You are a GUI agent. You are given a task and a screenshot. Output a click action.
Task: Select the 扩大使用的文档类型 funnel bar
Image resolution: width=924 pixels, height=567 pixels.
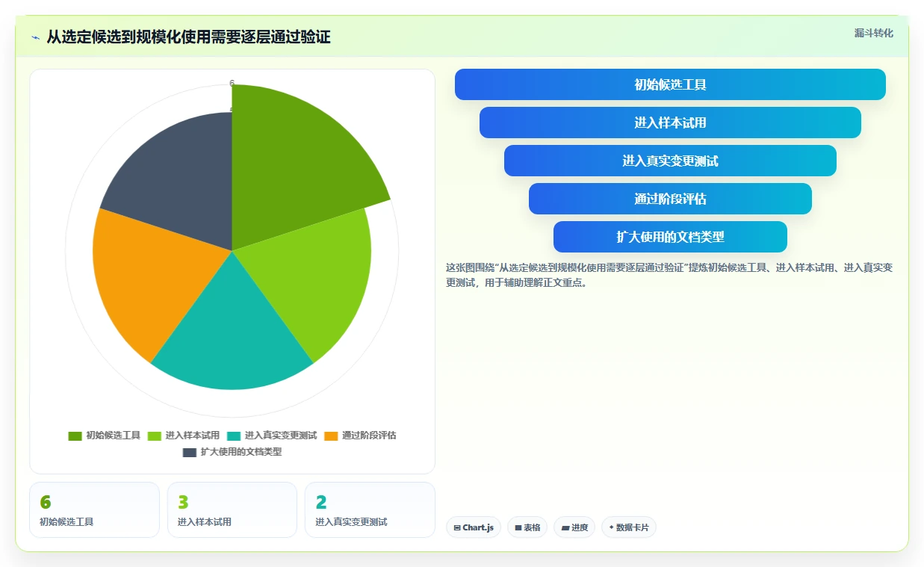(x=670, y=237)
